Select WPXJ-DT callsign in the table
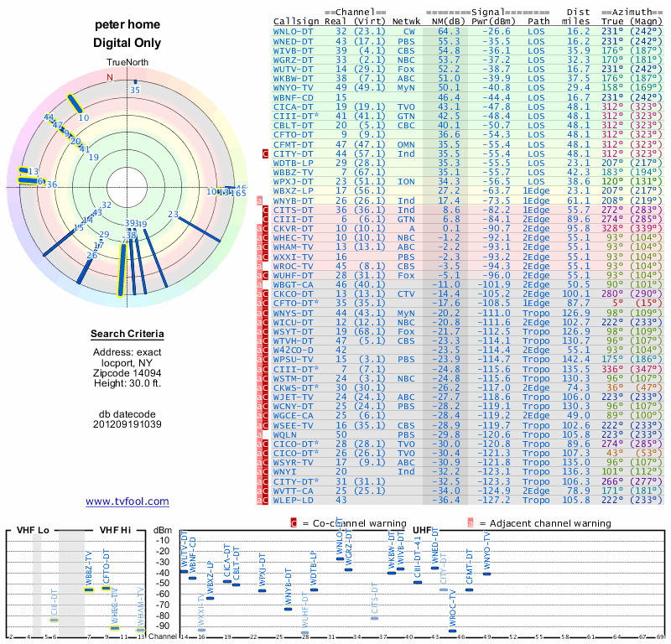This screenshot has width=671, height=644. click(x=293, y=181)
